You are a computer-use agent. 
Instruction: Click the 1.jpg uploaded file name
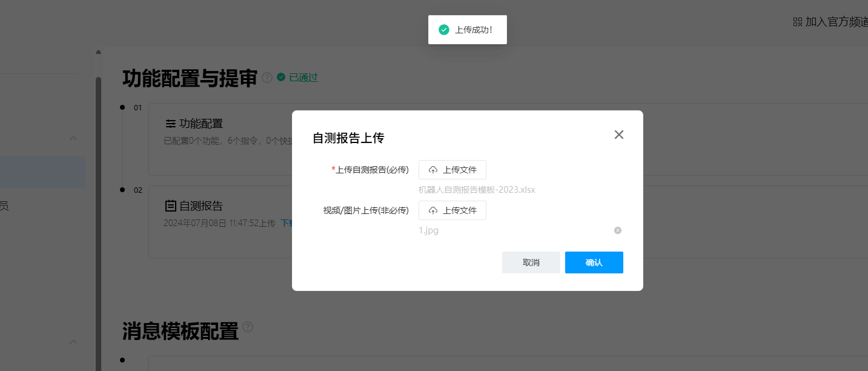point(429,230)
